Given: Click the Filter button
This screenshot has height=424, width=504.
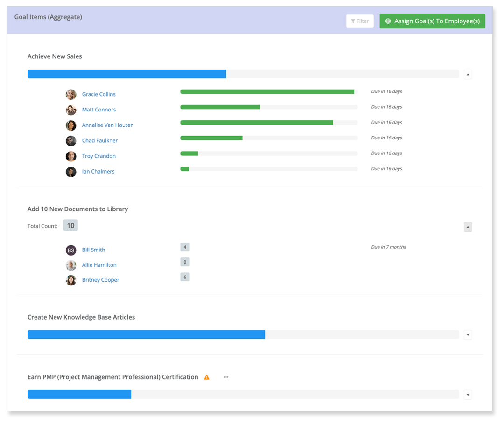Looking at the screenshot, I should click(360, 21).
